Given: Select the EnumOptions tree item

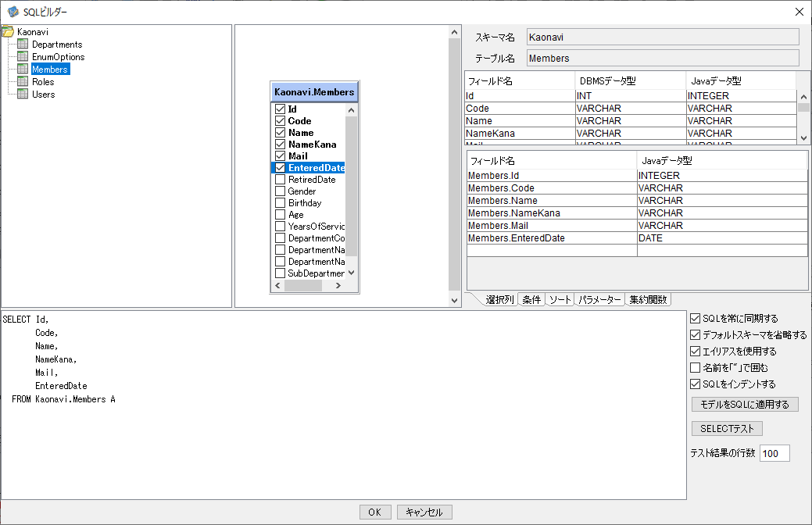Looking at the screenshot, I should pyautogui.click(x=58, y=57).
